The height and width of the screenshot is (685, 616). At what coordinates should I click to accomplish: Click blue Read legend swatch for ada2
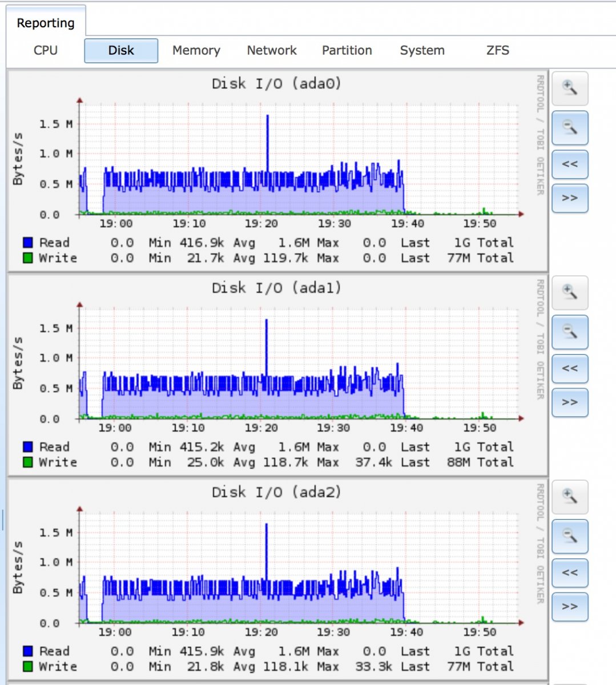(27, 651)
